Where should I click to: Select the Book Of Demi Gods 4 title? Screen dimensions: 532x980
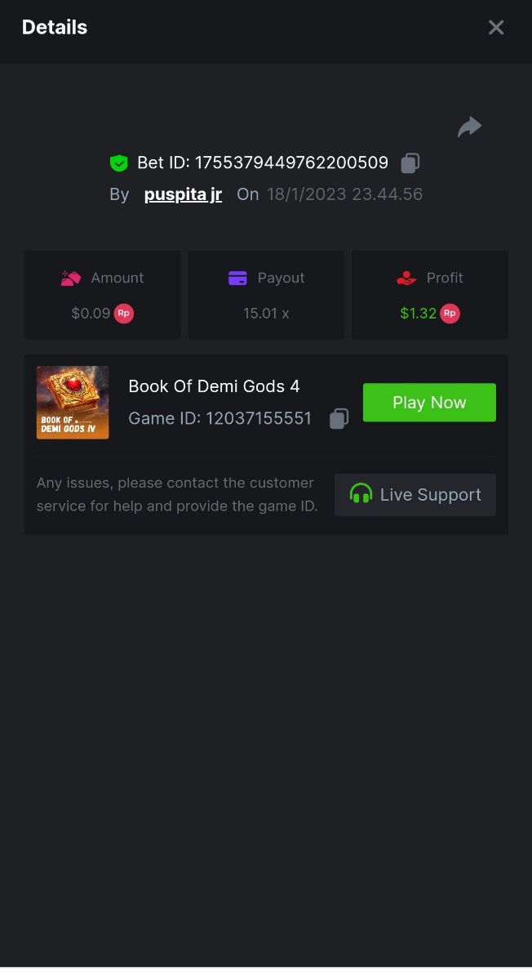pyautogui.click(x=214, y=386)
